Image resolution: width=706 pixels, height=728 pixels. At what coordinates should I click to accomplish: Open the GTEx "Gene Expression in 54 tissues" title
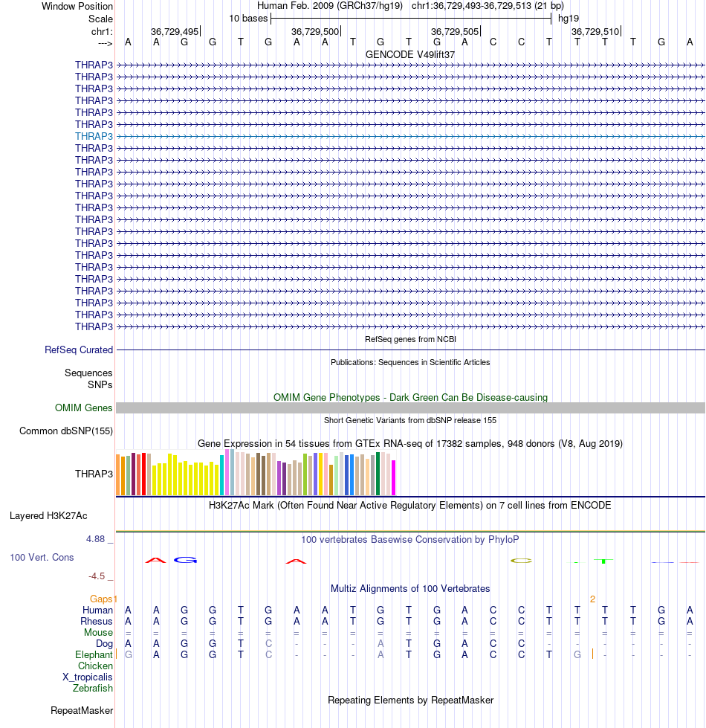click(x=410, y=444)
